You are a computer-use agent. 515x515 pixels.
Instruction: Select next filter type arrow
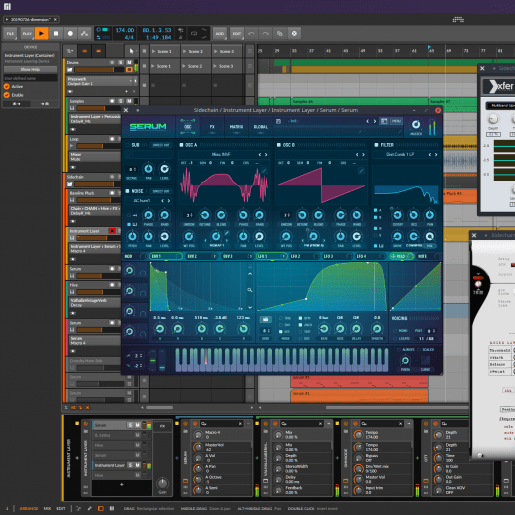point(436,155)
